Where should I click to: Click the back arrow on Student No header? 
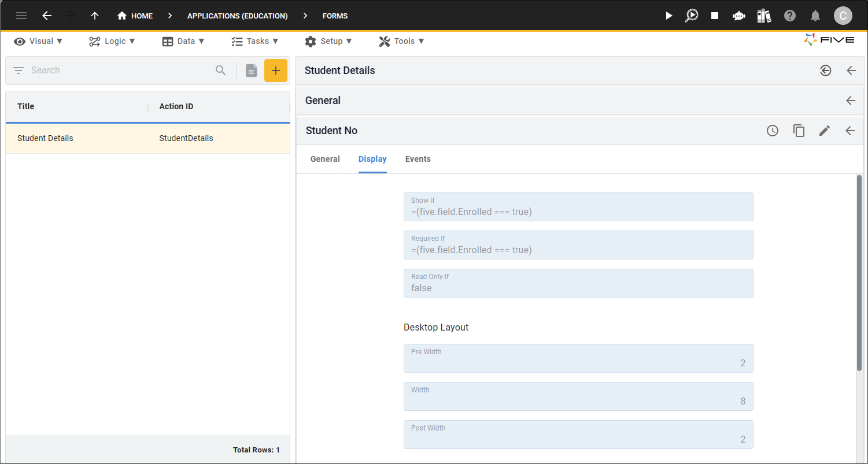tap(850, 131)
